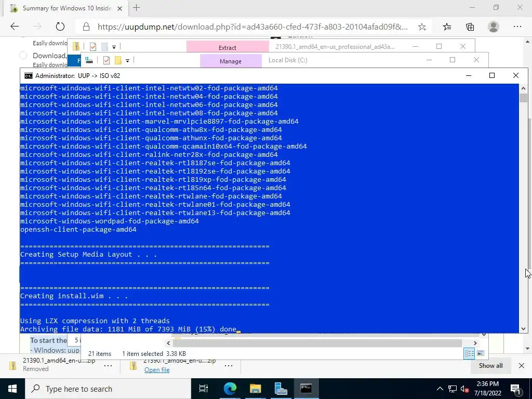This screenshot has width=532, height=399.
Task: Open the Edge profile avatar
Action: 494,27
